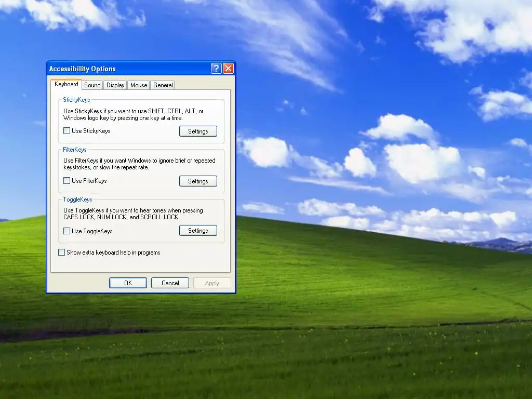Switch to the General tab

click(163, 85)
